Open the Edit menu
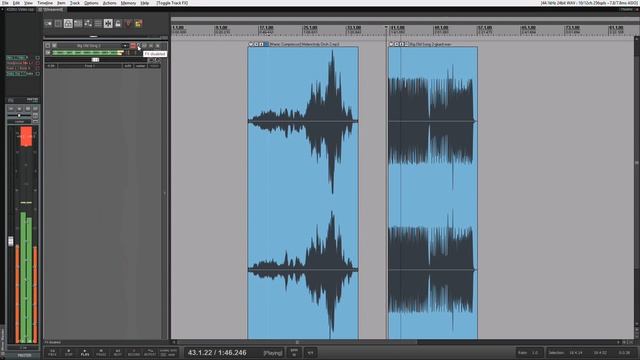Screen dimensions: 640x360 [x=16, y=3]
